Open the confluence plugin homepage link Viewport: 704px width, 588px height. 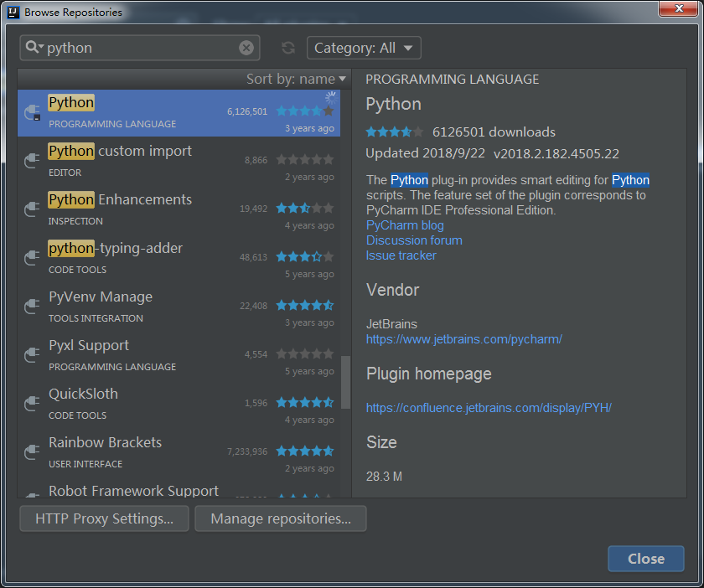click(489, 408)
